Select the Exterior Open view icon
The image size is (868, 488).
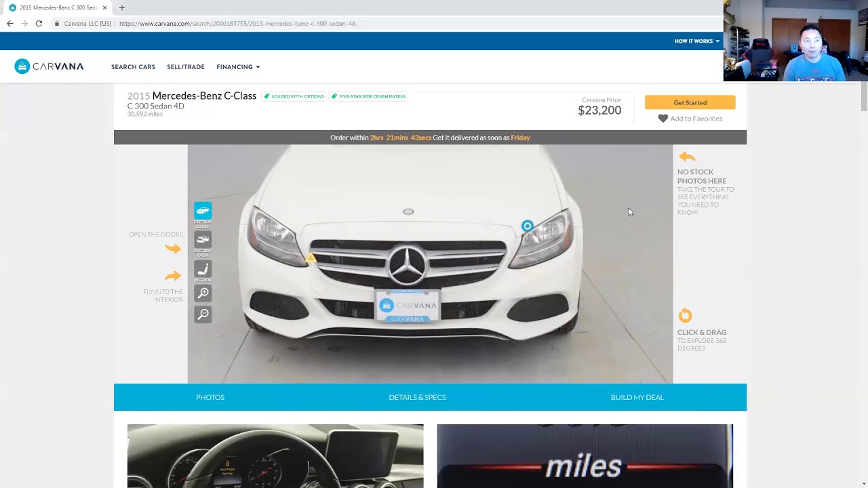tap(203, 240)
